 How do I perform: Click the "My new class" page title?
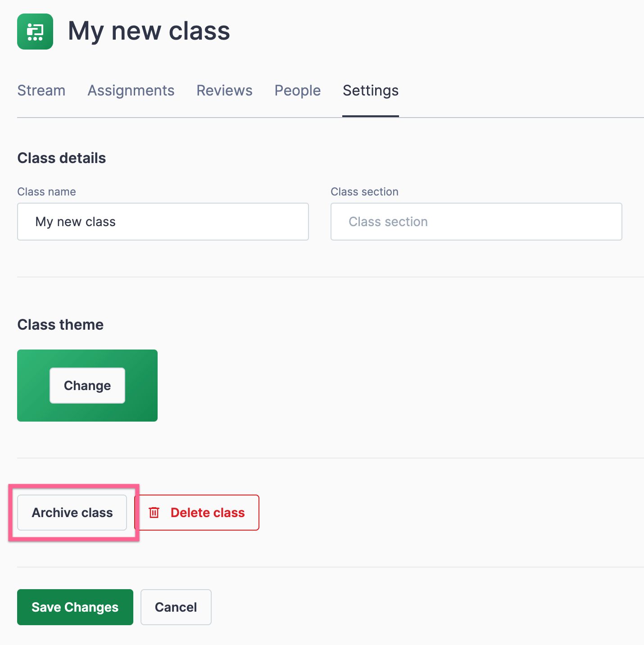pyautogui.click(x=149, y=32)
